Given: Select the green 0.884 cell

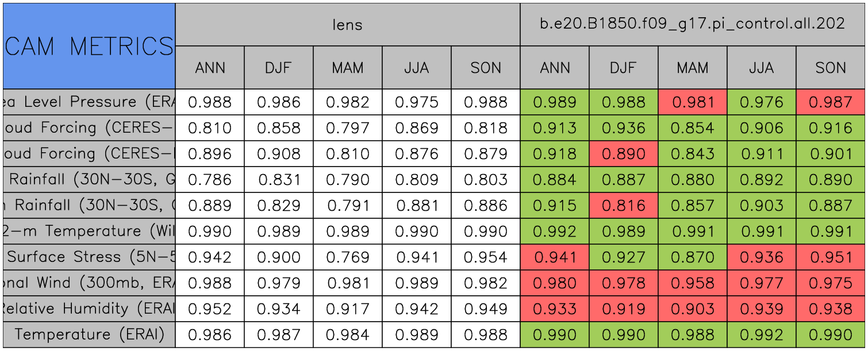Looking at the screenshot, I should point(555,180).
